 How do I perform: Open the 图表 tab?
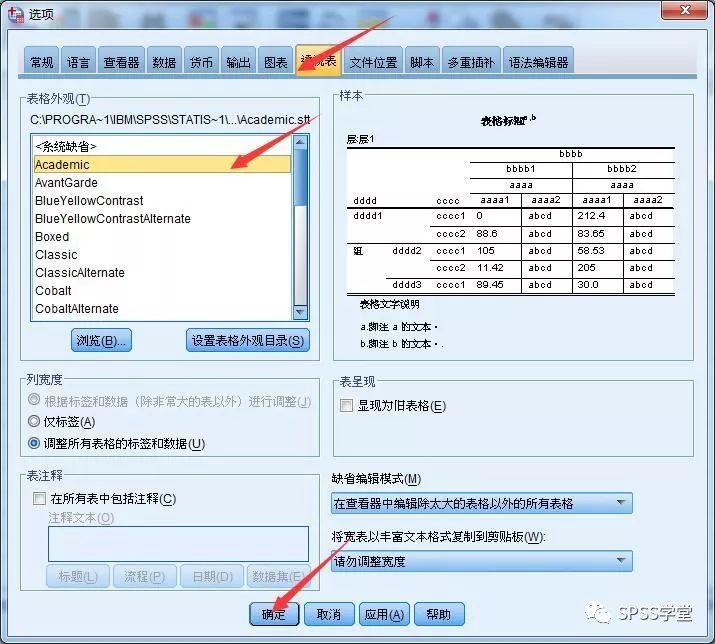(275, 62)
